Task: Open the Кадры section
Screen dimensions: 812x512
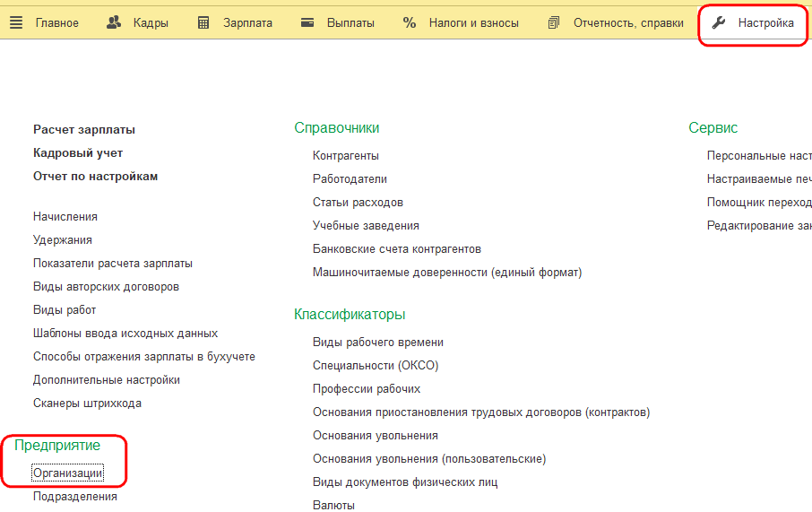Action: [151, 22]
